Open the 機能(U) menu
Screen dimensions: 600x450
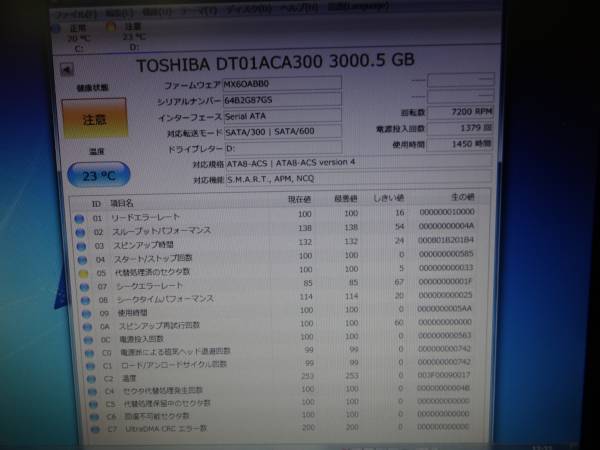(x=157, y=12)
